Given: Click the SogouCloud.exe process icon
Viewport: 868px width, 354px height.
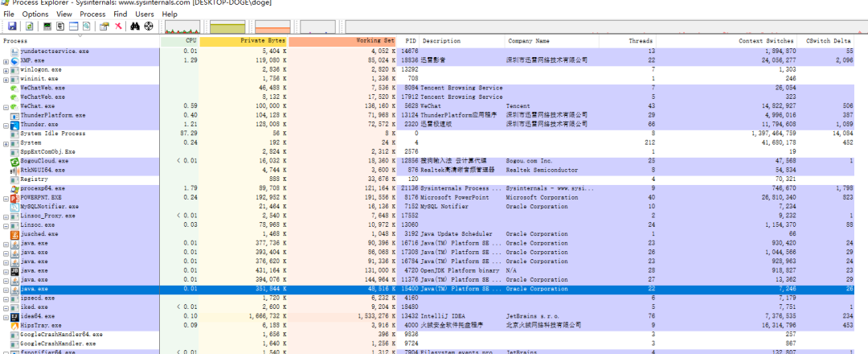Looking at the screenshot, I should coord(15,161).
